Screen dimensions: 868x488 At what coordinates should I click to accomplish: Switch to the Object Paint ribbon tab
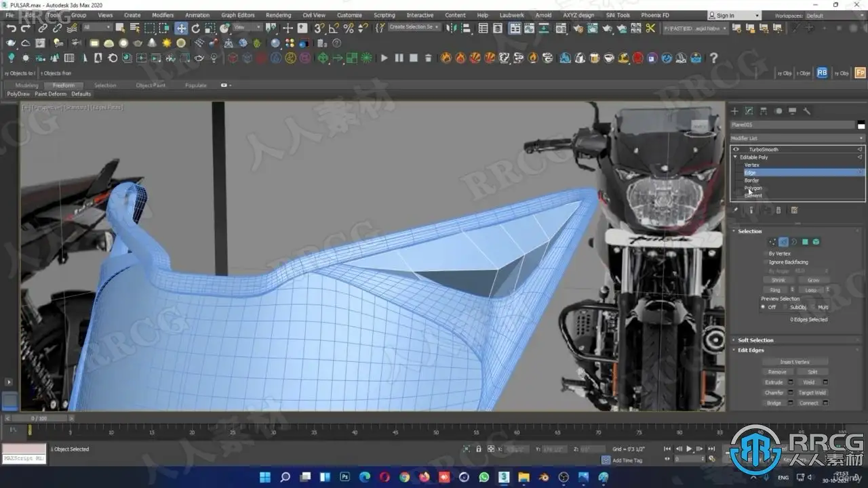pyautogui.click(x=150, y=85)
